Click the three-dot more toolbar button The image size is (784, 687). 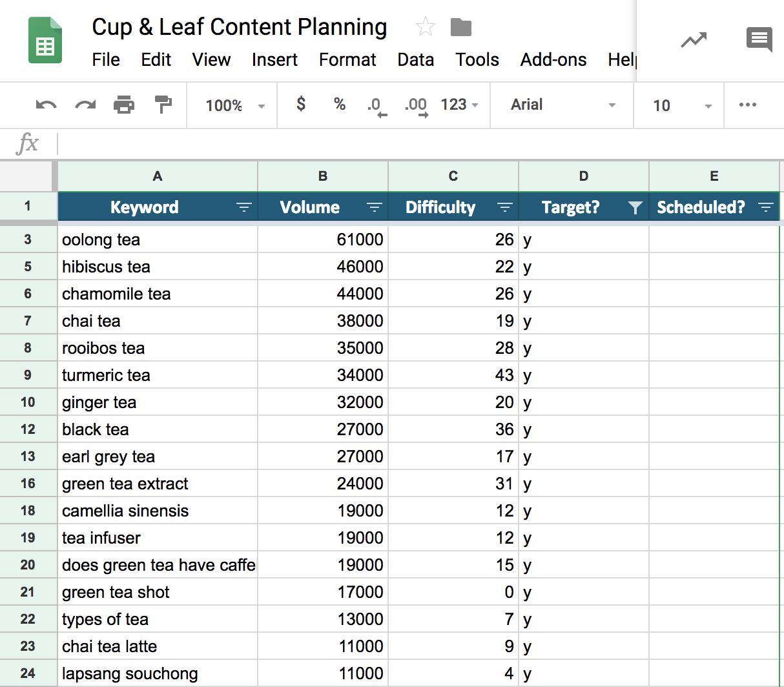pos(747,105)
